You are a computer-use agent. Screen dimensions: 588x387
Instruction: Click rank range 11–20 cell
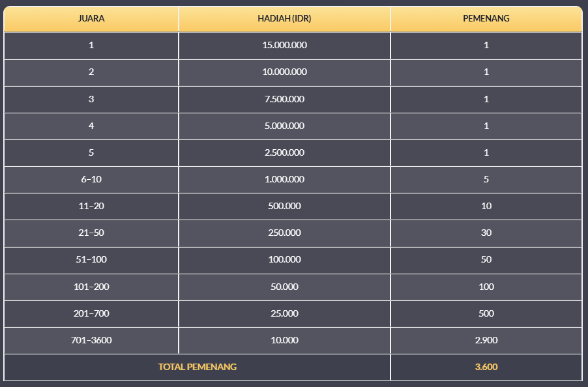click(91, 206)
